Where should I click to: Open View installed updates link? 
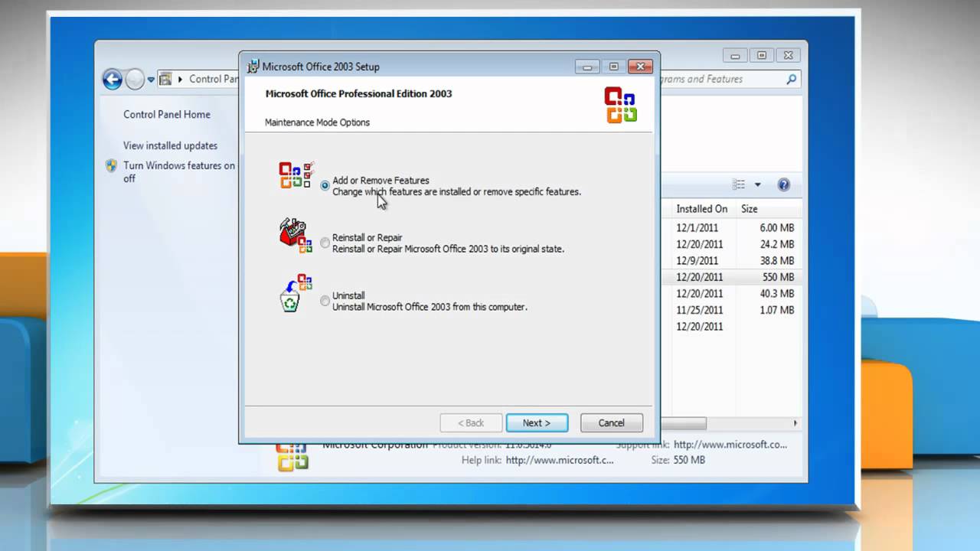coord(171,145)
